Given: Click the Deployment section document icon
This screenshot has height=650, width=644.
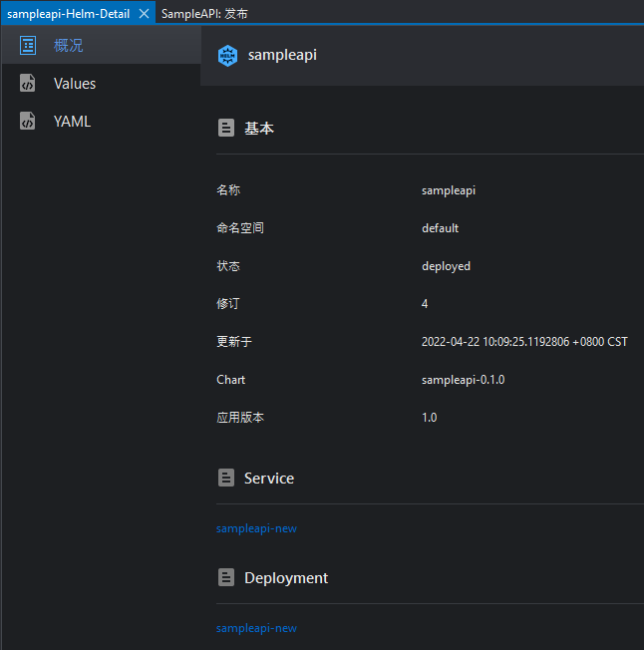Looking at the screenshot, I should (226, 577).
